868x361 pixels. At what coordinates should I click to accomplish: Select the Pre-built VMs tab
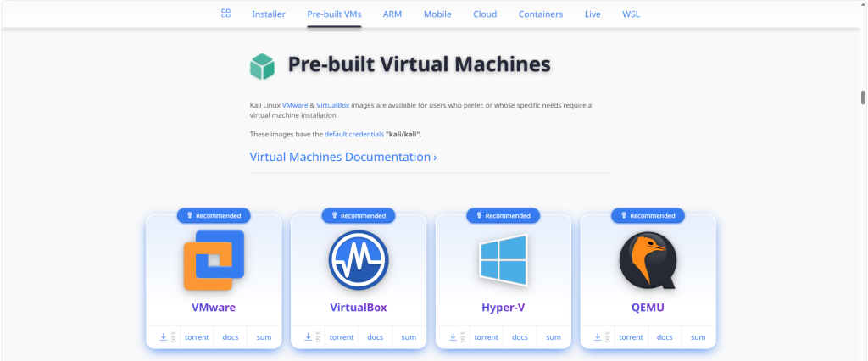(x=334, y=14)
